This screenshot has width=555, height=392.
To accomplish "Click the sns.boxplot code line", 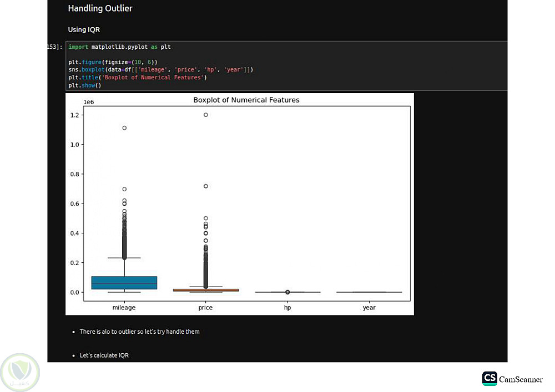I will (x=161, y=70).
